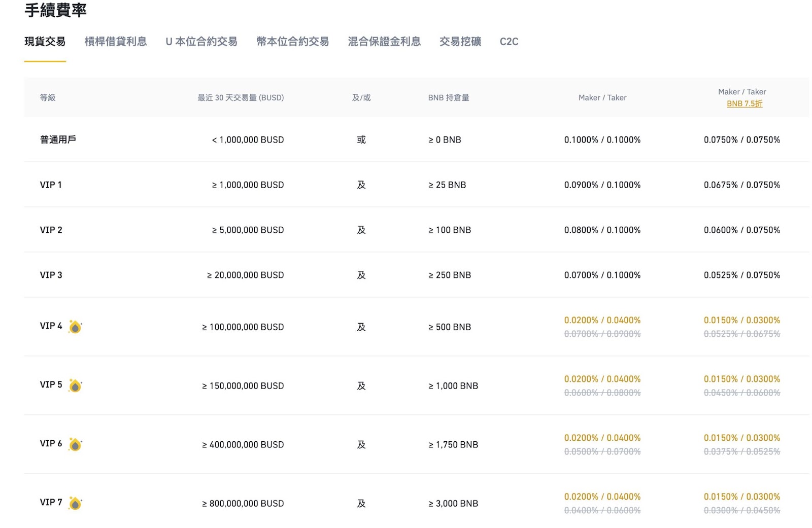The width and height of the screenshot is (812, 528).
Task: Select the 現貨交易 tab
Action: [x=45, y=42]
